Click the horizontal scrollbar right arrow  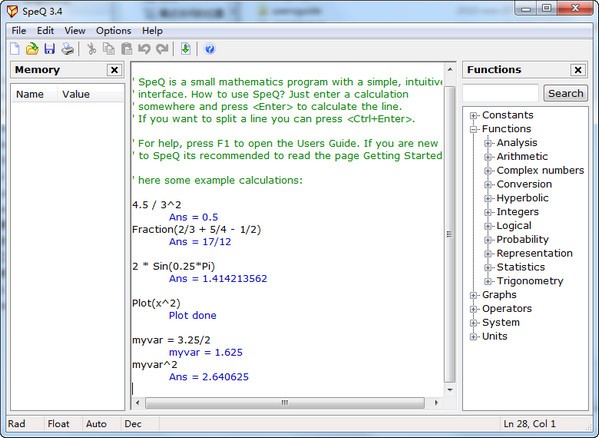[x=436, y=402]
